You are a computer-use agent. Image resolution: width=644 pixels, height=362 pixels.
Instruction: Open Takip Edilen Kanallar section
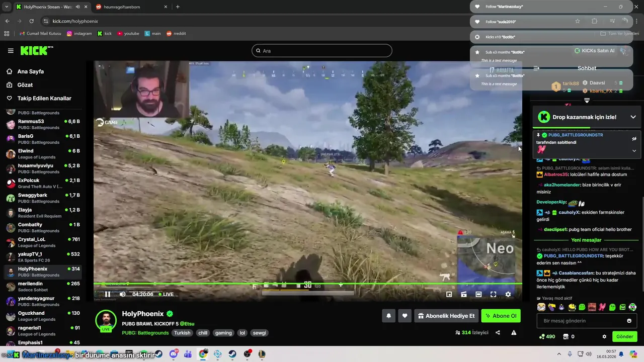coord(44,99)
